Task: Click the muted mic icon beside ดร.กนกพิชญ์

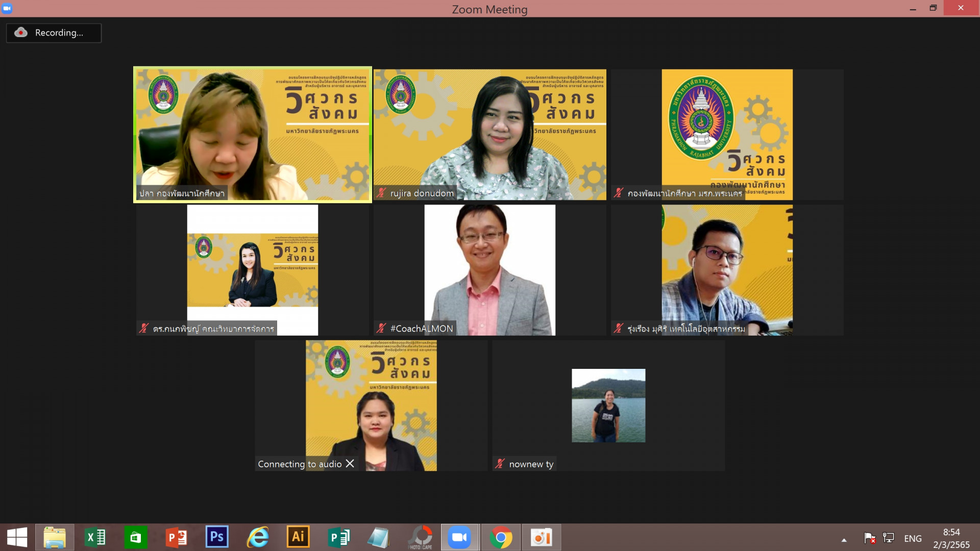Action: click(x=144, y=328)
